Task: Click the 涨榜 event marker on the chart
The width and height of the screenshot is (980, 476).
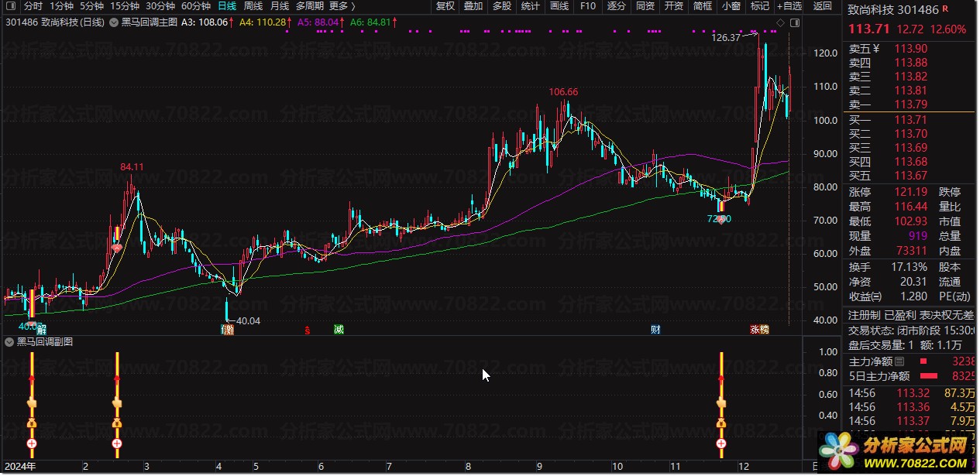Action: click(759, 330)
